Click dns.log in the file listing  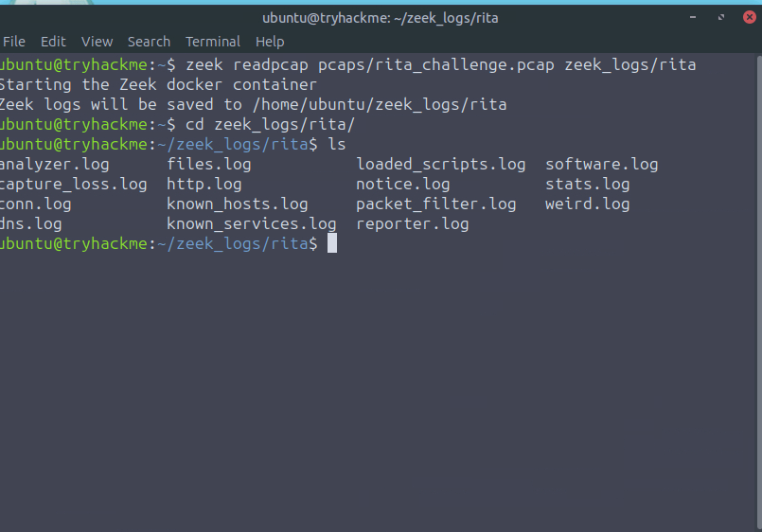click(x=31, y=224)
